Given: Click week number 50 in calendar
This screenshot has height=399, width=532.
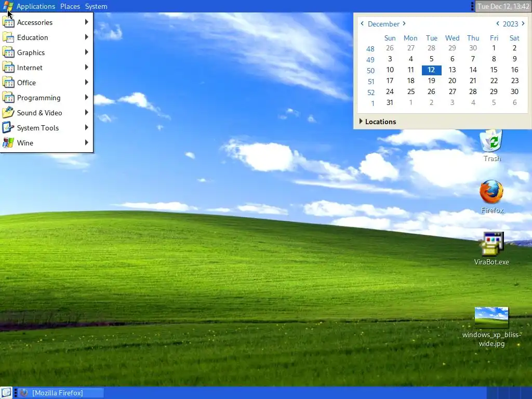Looking at the screenshot, I should 370,71.
